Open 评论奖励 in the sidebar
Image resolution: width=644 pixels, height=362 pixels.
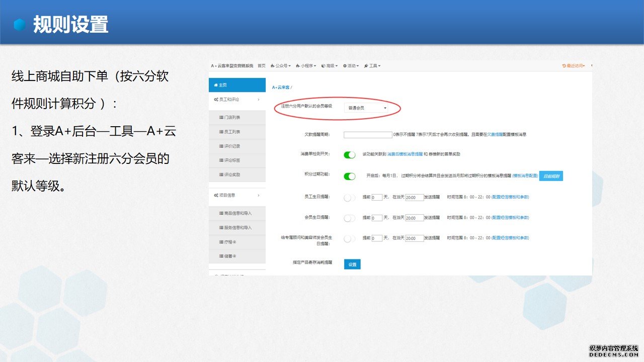pyautogui.click(x=237, y=174)
